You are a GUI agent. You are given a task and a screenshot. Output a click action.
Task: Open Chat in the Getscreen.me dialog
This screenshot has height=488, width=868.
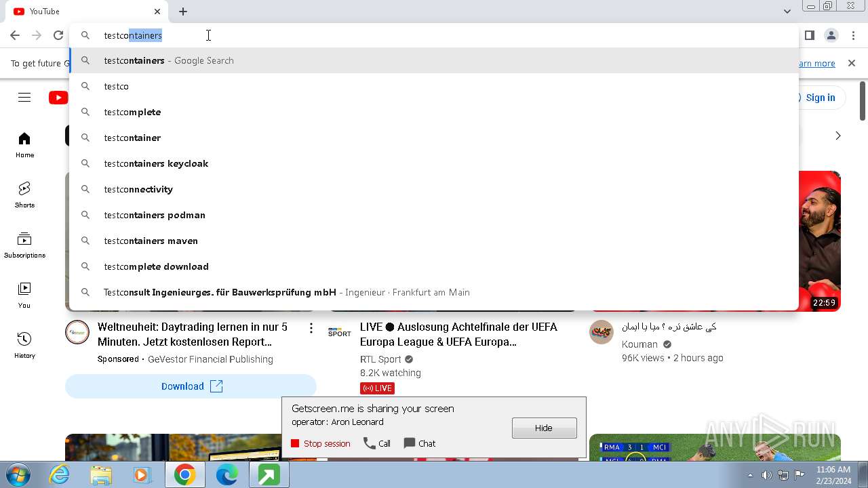(x=420, y=443)
